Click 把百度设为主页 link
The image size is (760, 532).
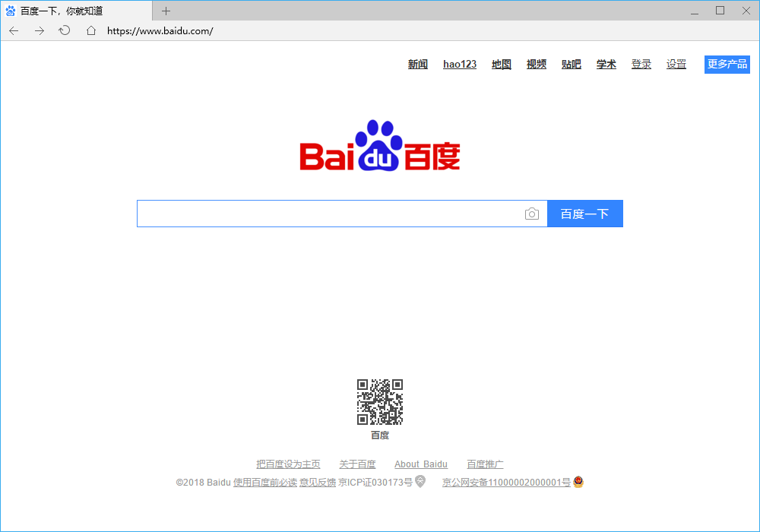[288, 464]
